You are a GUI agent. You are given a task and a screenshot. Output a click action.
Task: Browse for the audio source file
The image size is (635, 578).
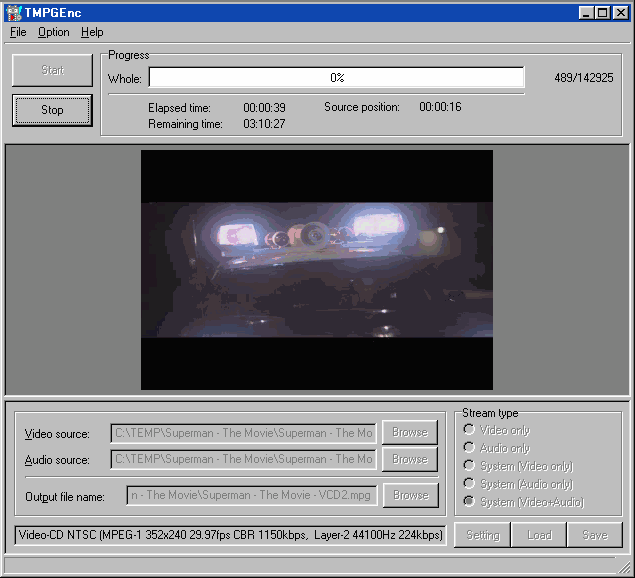pos(409,459)
